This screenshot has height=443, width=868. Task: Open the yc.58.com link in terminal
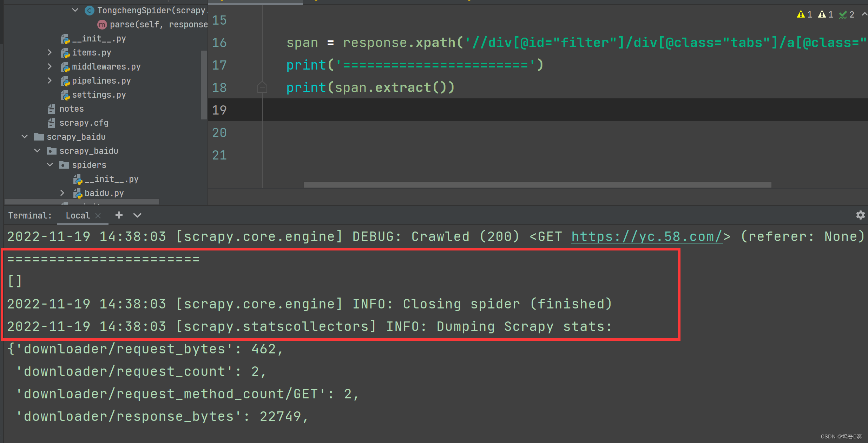646,237
